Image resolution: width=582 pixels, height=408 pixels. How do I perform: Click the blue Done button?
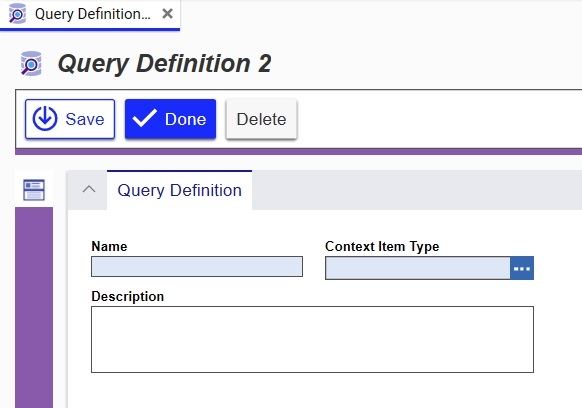coord(170,119)
